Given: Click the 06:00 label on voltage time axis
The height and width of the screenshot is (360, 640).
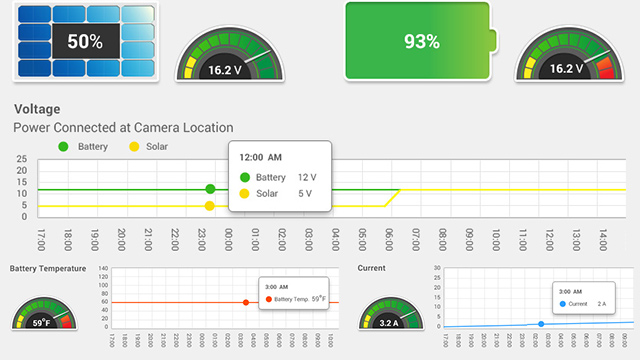Looking at the screenshot, I should [389, 240].
